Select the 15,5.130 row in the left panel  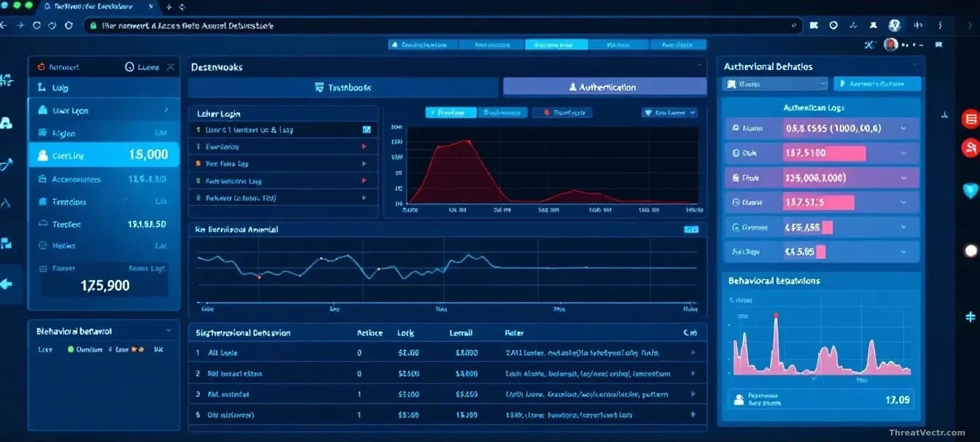[104, 179]
